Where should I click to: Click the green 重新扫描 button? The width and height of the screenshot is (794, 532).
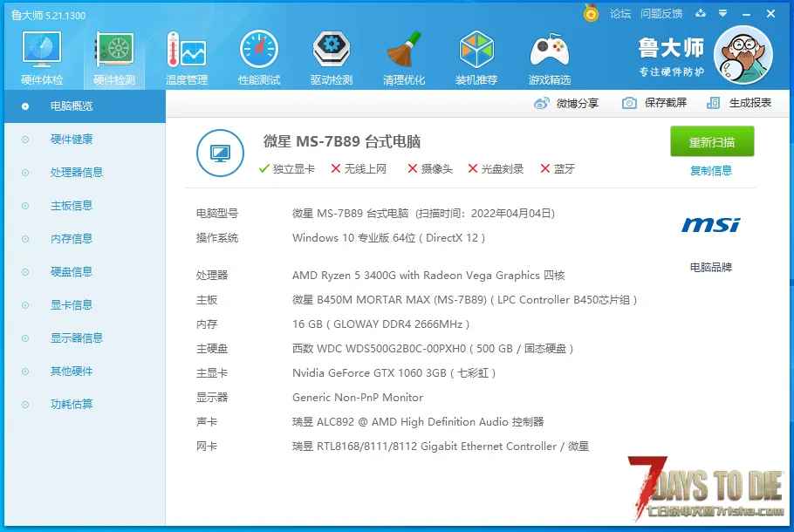(x=712, y=142)
